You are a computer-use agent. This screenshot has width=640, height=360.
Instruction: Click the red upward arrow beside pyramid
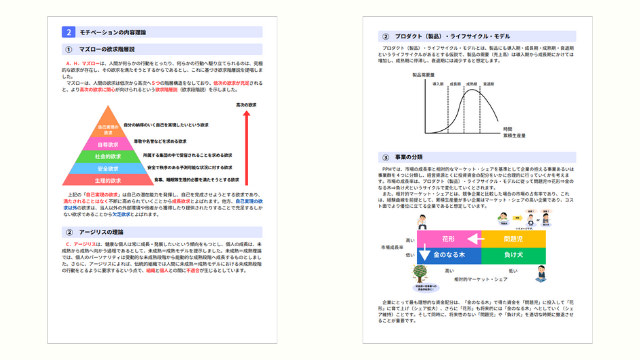[246, 147]
